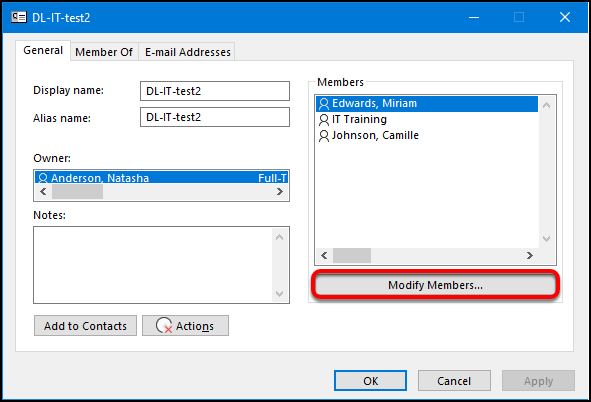Confirm the dialog with OK
Viewport: 591px width, 402px height.
coord(370,381)
